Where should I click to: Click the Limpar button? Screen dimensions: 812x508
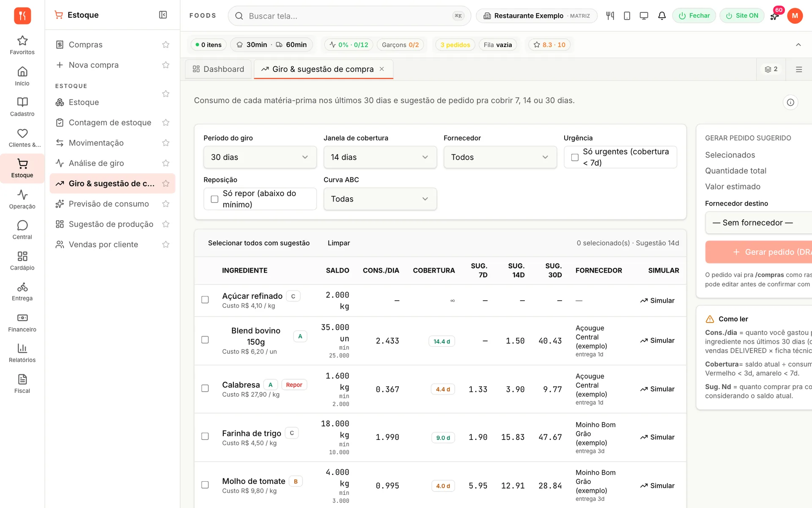tap(339, 243)
